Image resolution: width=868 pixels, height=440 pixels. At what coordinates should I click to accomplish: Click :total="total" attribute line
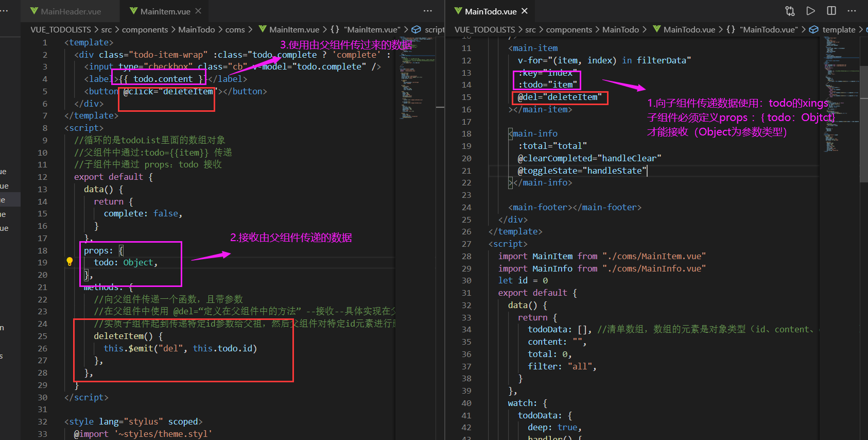tap(552, 146)
